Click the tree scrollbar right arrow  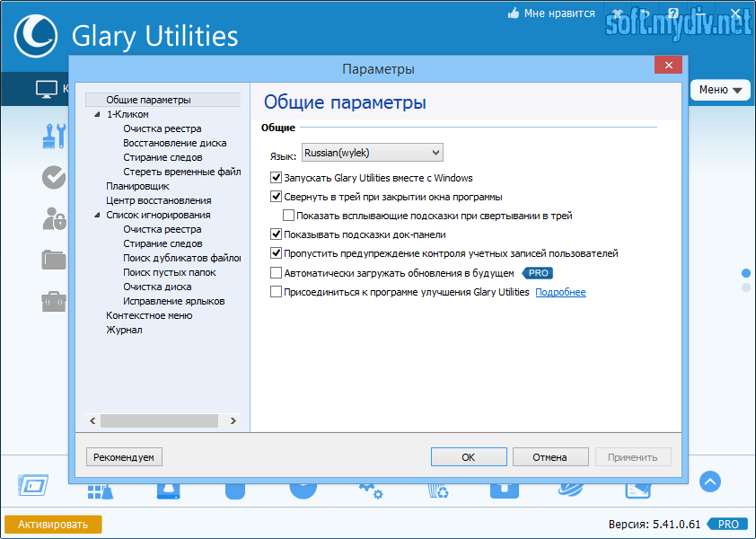click(233, 420)
